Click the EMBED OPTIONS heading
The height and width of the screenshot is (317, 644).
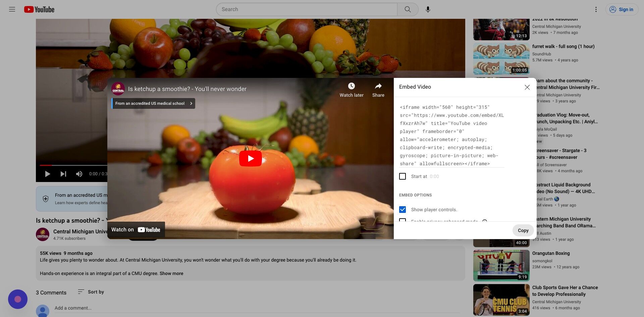point(415,195)
